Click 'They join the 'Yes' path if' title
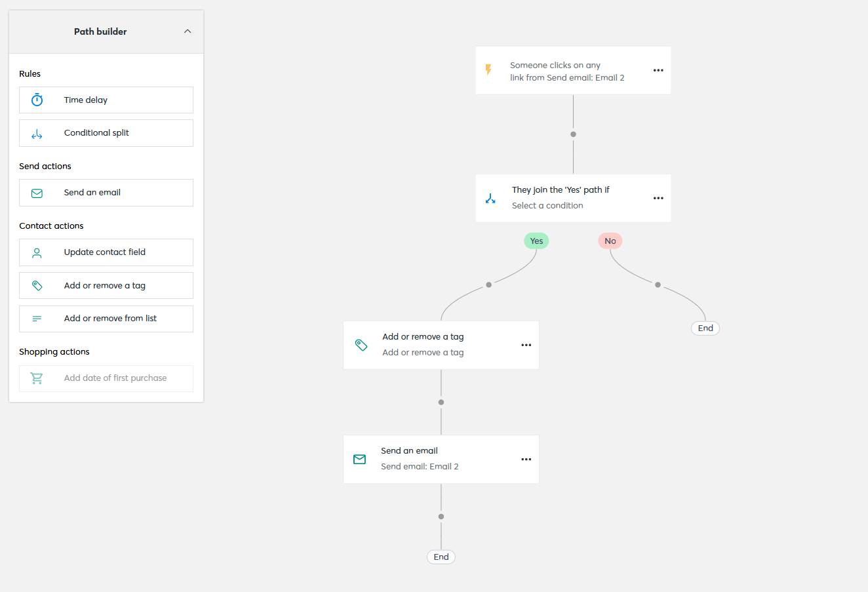 click(x=561, y=190)
